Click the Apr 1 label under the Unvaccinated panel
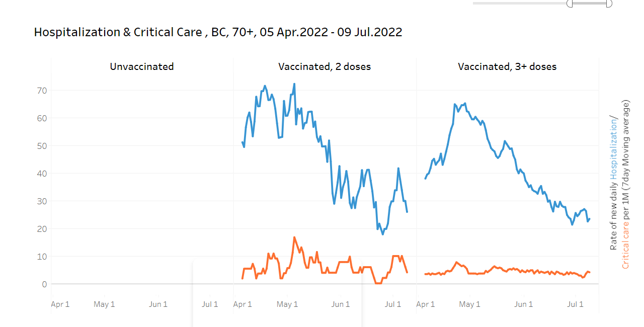The image size is (644, 327). (60, 304)
